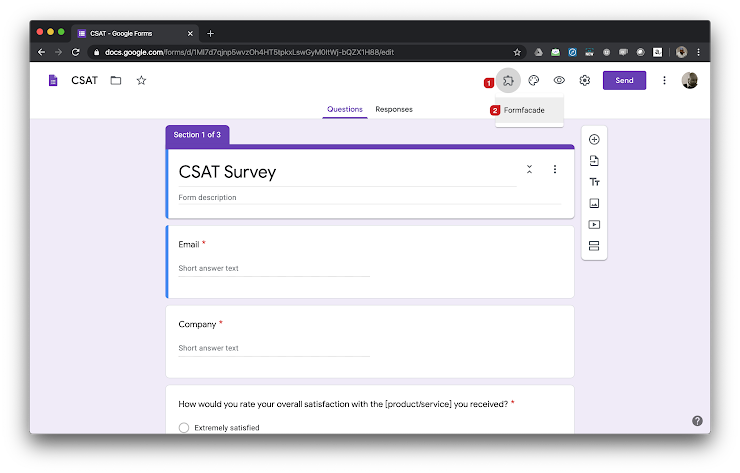Screen dimensions: 740x473
Task: Click the import questions icon
Action: [594, 161]
